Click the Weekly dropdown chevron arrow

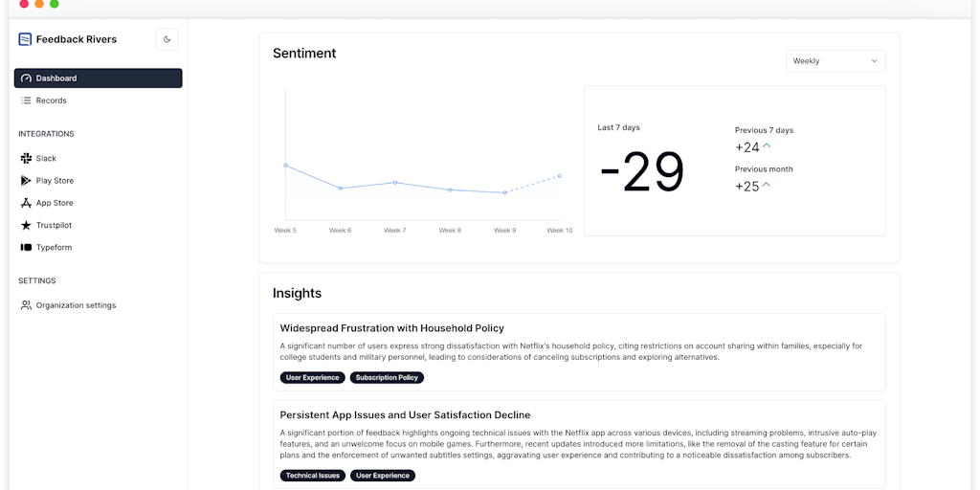tap(874, 61)
